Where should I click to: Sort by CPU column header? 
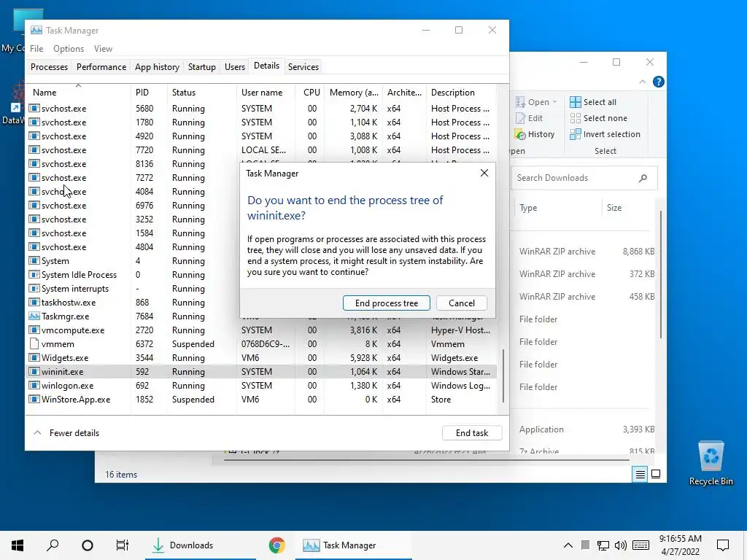tap(309, 93)
